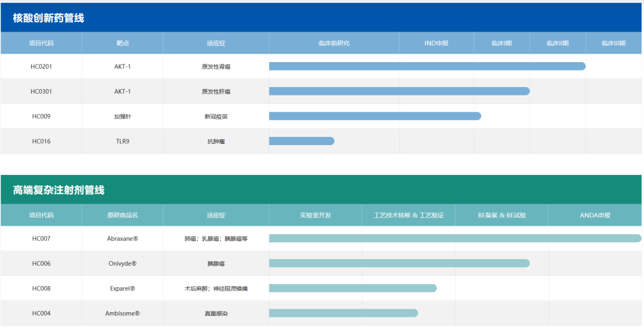The width and height of the screenshot is (644, 329).
Task: Select project code HC009
Action: (x=41, y=116)
